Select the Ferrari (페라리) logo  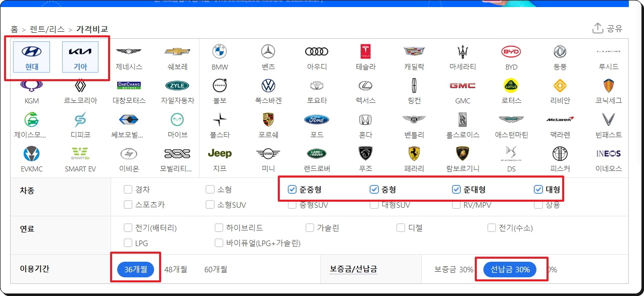click(x=414, y=153)
